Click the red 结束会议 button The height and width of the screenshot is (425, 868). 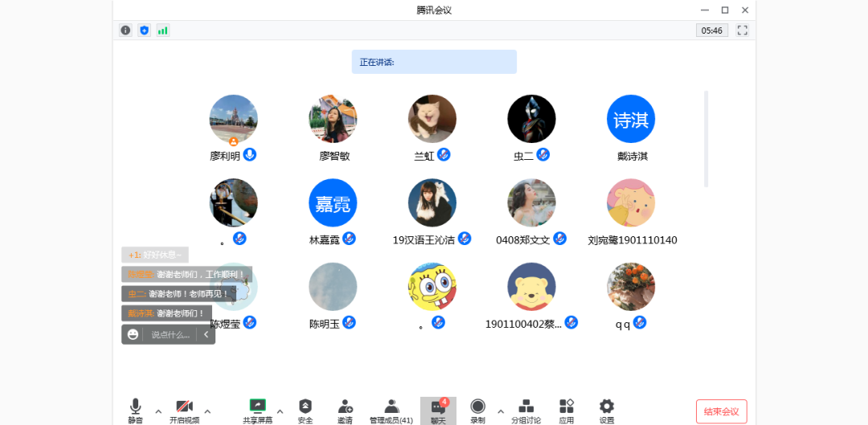pos(721,411)
